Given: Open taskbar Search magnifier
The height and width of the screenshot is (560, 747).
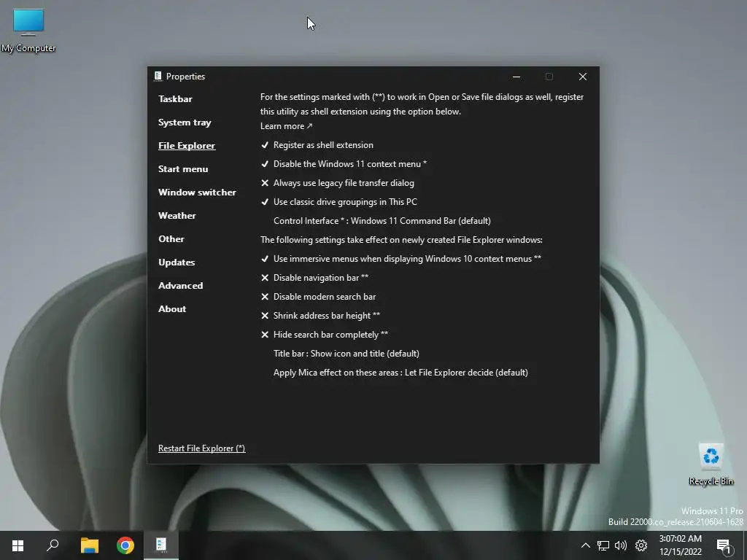Looking at the screenshot, I should pyautogui.click(x=53, y=545).
